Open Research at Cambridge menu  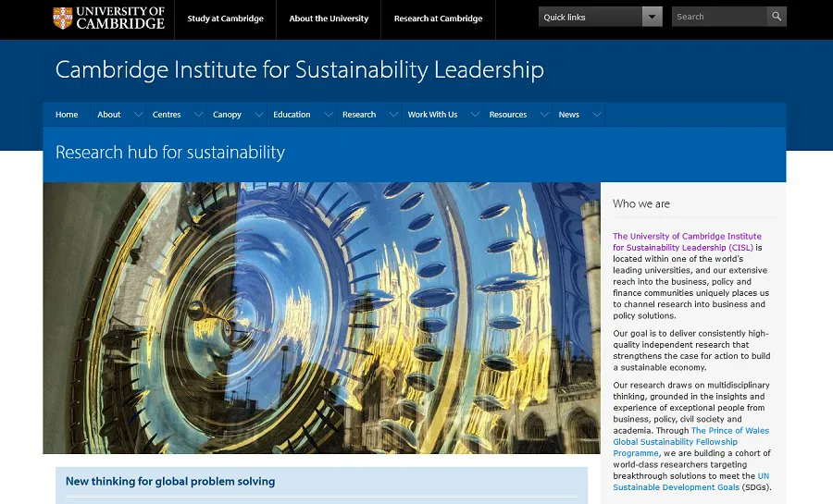[x=439, y=18]
